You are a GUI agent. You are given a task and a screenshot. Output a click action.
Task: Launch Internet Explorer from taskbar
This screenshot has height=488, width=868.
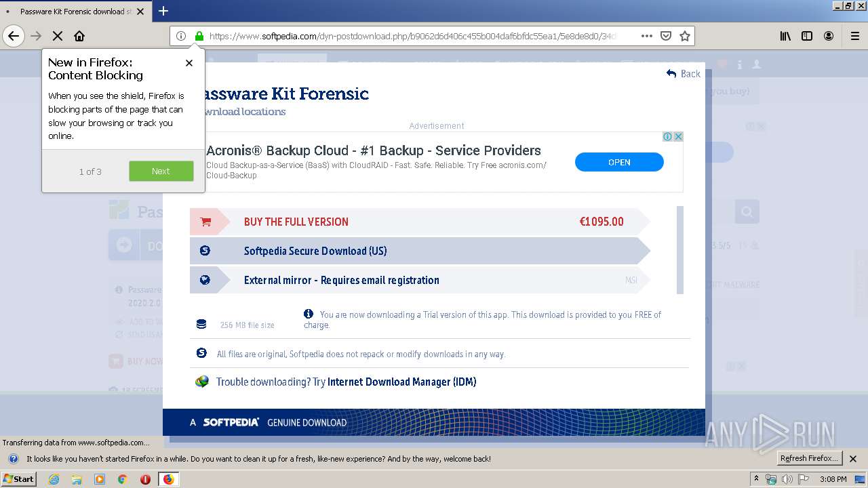[54, 479]
